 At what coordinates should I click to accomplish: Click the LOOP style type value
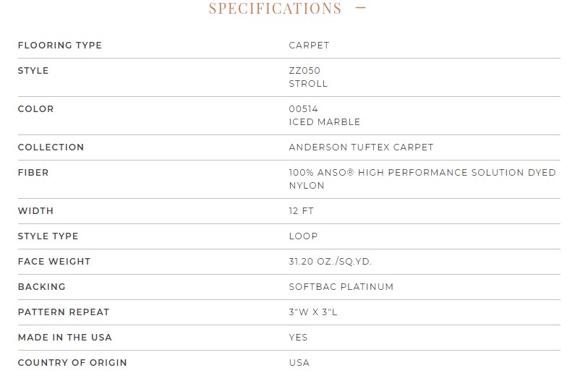tap(303, 236)
